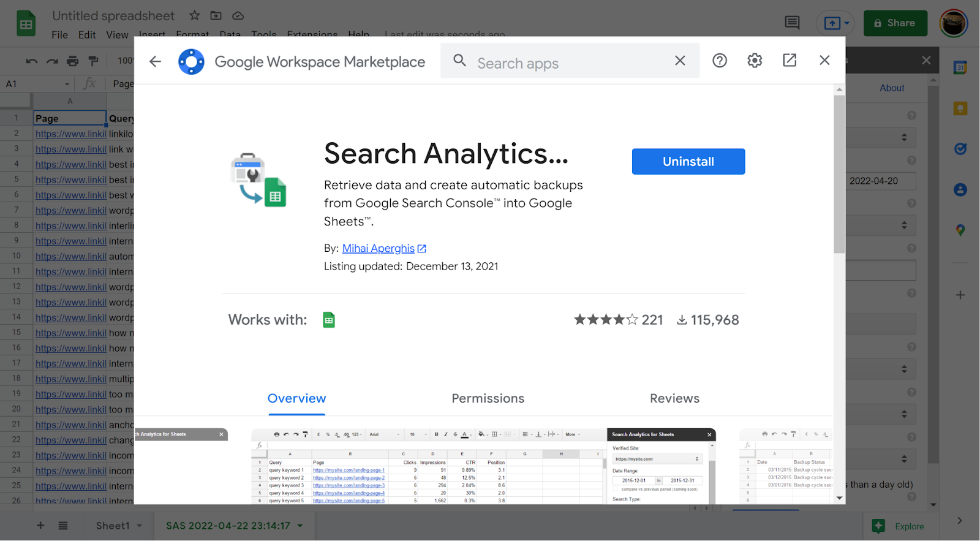
Task: Open the Name Box dropdown
Action: click(x=67, y=84)
